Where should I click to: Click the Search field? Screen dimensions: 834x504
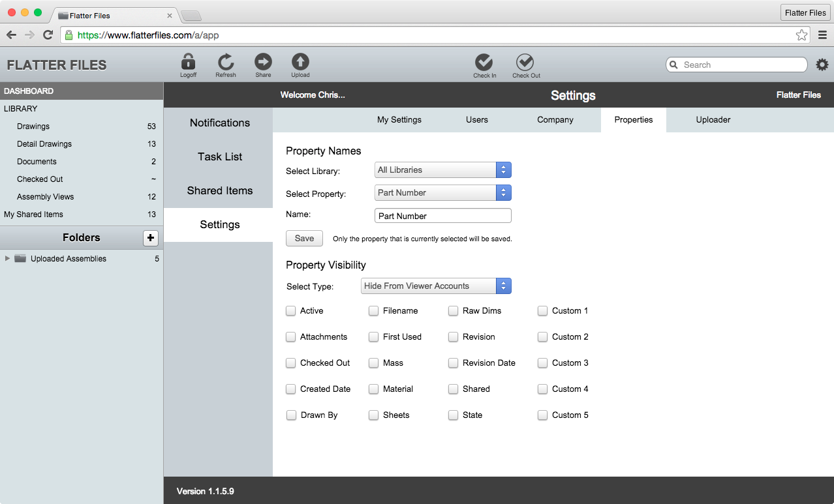click(x=737, y=65)
